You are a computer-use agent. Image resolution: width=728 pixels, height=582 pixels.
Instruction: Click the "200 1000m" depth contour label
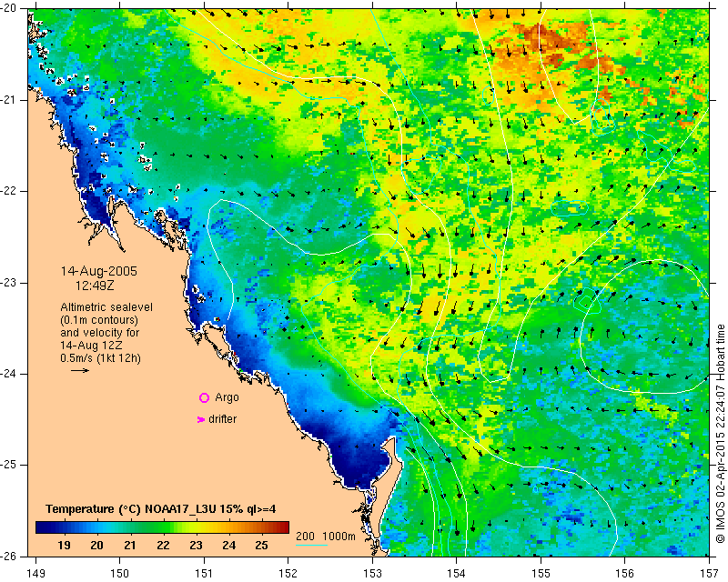point(326,537)
